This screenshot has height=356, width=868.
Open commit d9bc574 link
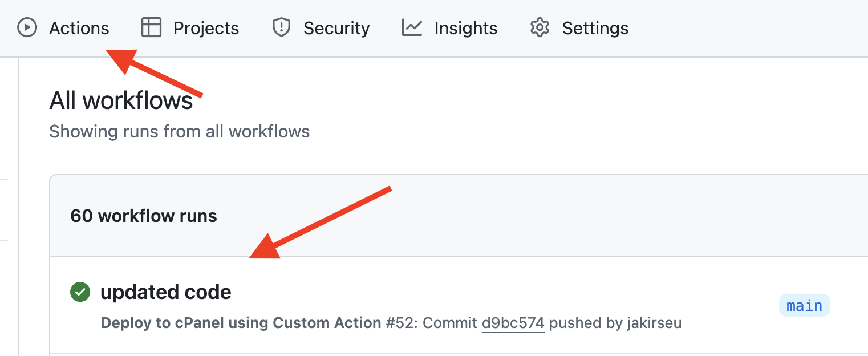point(513,323)
